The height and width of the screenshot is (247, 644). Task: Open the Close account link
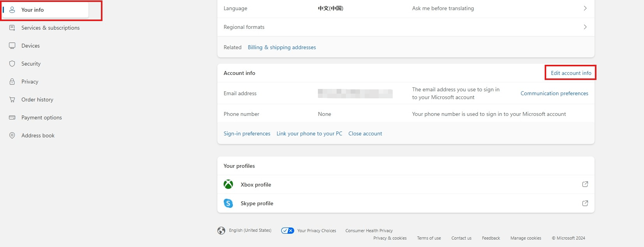coord(365,133)
